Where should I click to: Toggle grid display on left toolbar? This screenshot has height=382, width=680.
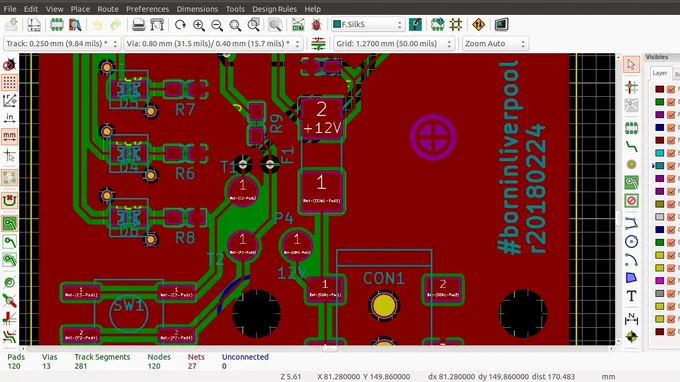[x=10, y=82]
